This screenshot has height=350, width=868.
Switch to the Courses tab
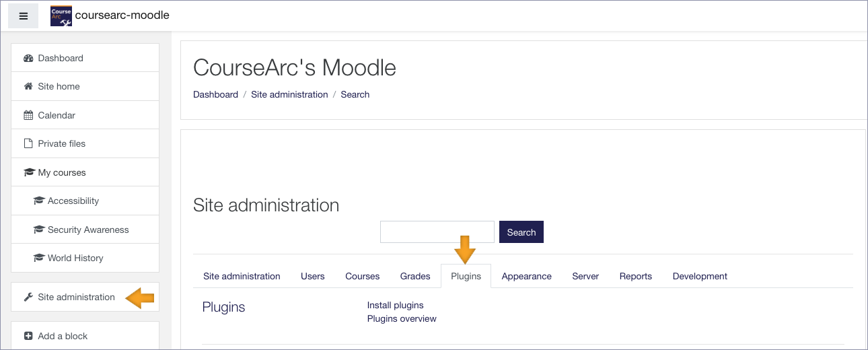point(363,276)
